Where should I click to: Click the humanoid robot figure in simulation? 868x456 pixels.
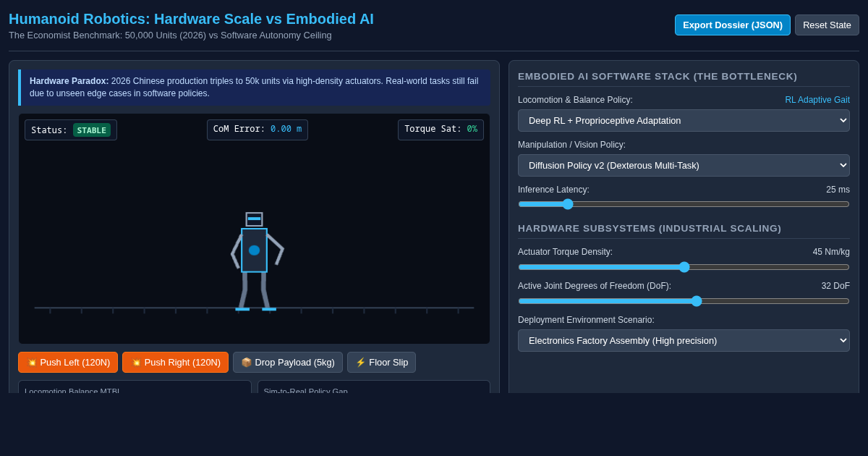(257, 261)
